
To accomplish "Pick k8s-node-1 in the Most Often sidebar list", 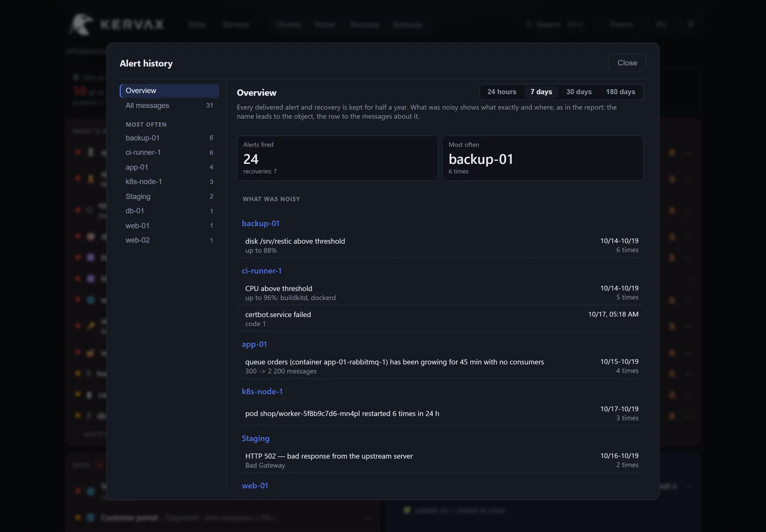I will 169,181.
